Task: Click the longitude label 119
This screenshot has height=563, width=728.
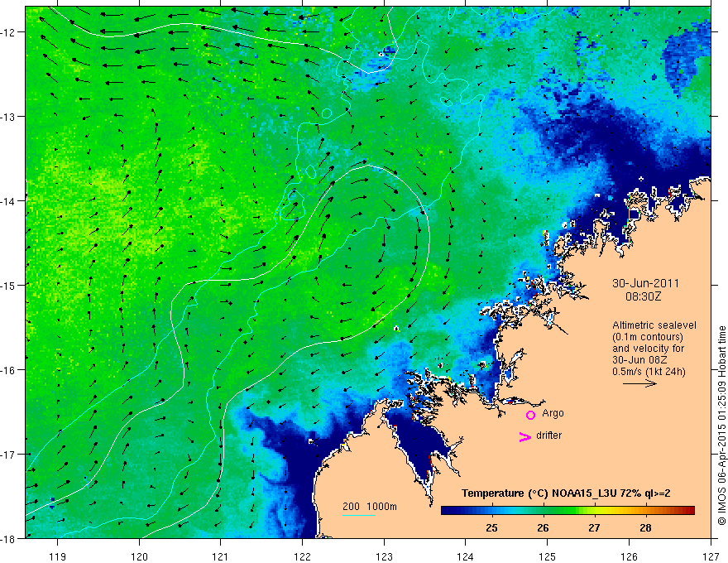Action: click(58, 556)
